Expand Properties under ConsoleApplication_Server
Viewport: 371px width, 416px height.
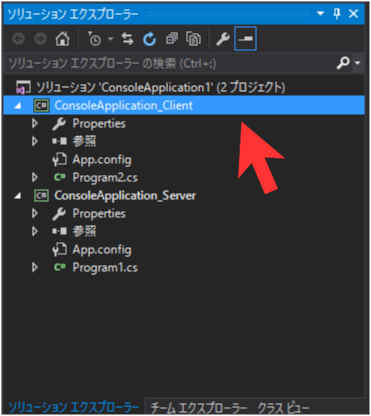35,213
